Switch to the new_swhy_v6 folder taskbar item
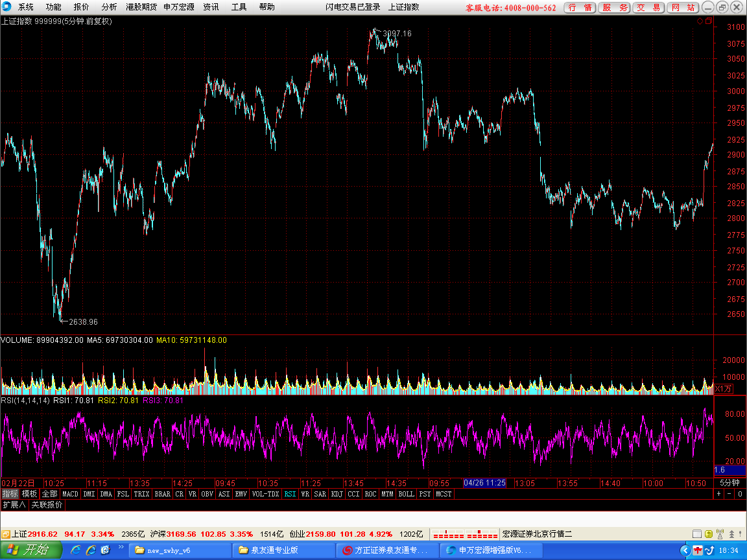The width and height of the screenshot is (747, 560). pos(180,550)
